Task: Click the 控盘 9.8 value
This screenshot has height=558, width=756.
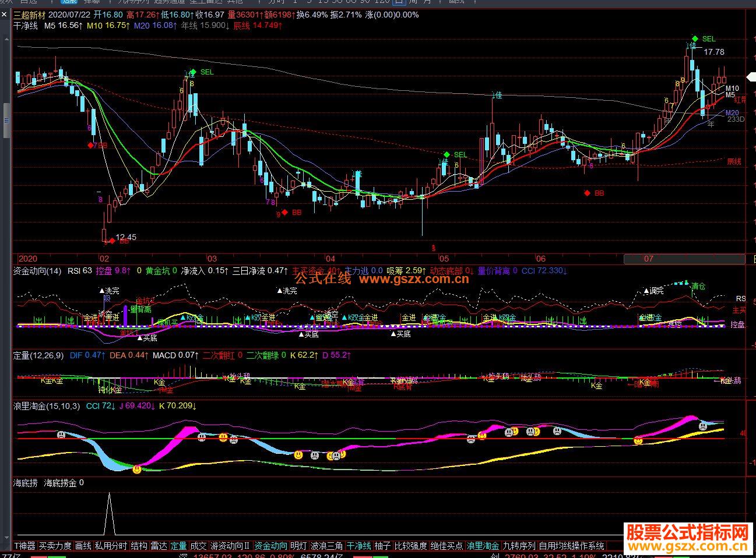Action: click(x=113, y=271)
